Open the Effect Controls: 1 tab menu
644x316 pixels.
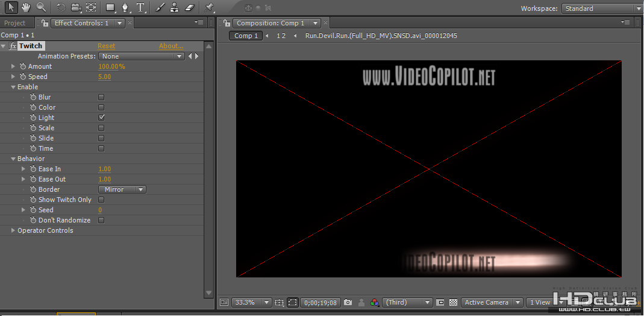coord(119,23)
